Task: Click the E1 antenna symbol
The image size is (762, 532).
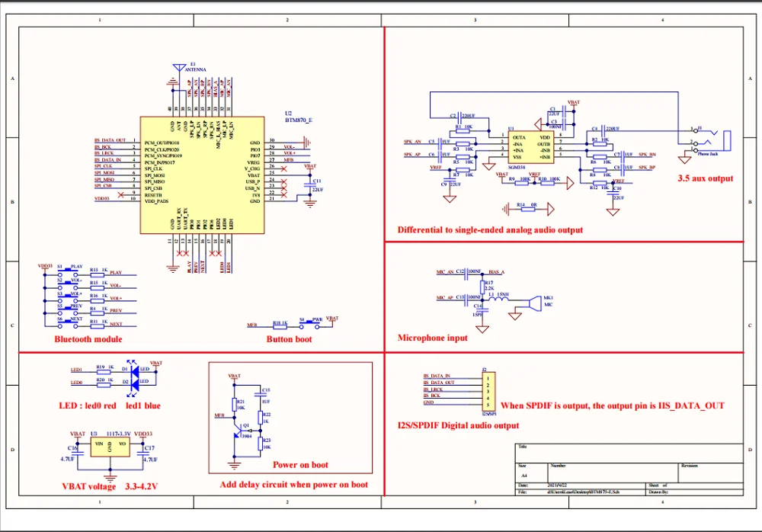Action: (x=179, y=69)
